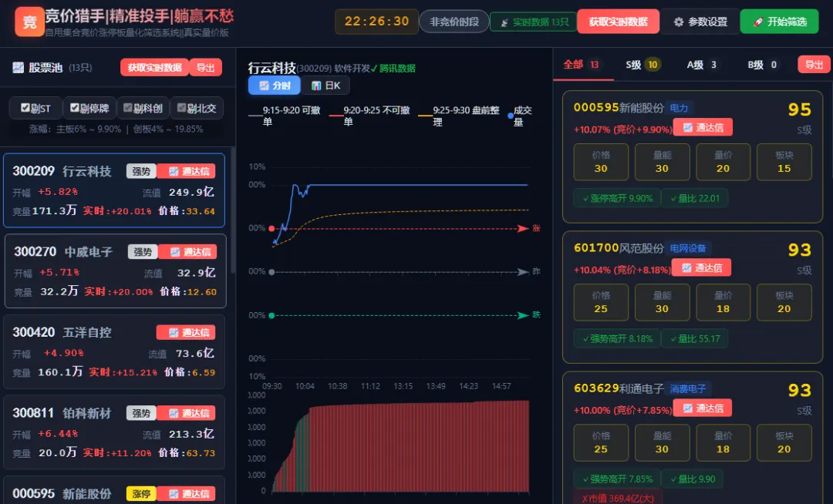Click the orange 竞 app logo icon

coord(29,22)
